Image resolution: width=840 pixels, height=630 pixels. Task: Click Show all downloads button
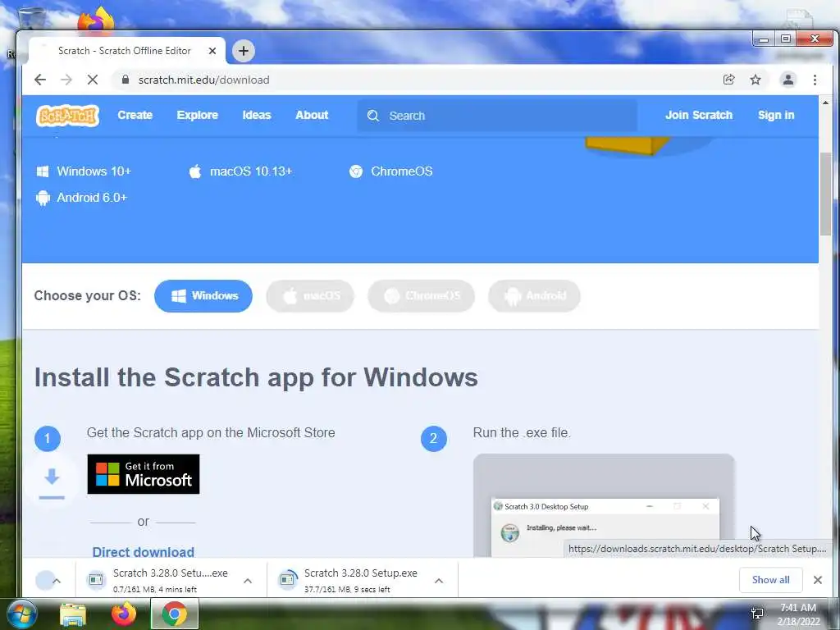770,580
